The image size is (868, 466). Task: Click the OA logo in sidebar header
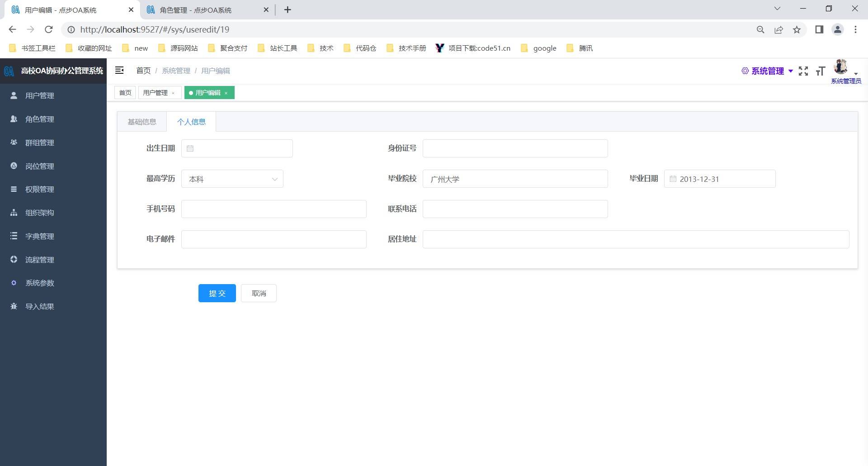pyautogui.click(x=9, y=71)
